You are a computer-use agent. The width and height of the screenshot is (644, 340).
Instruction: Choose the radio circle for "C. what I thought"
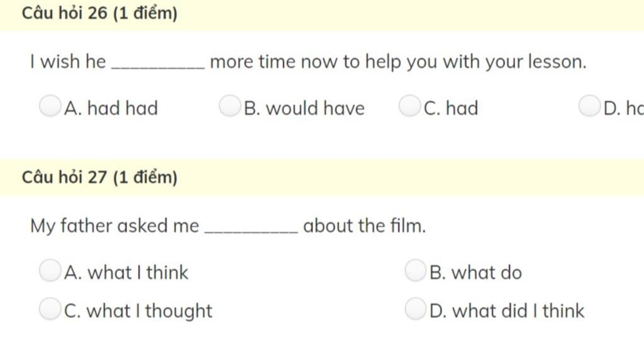pyautogui.click(x=50, y=310)
